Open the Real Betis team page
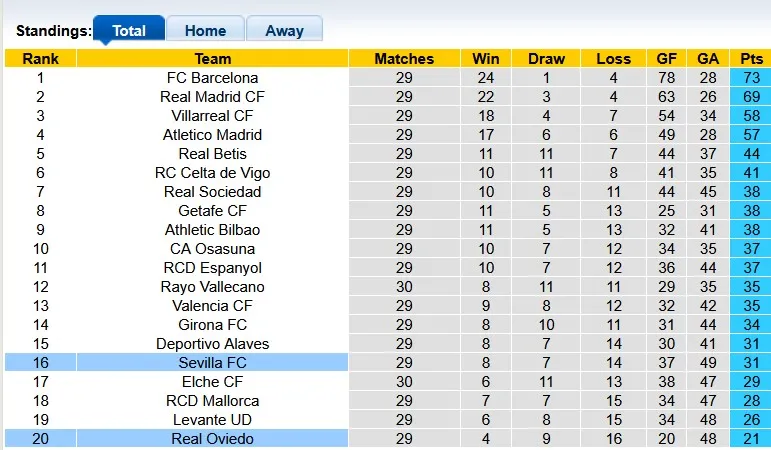This screenshot has height=450, width=771. click(x=212, y=154)
